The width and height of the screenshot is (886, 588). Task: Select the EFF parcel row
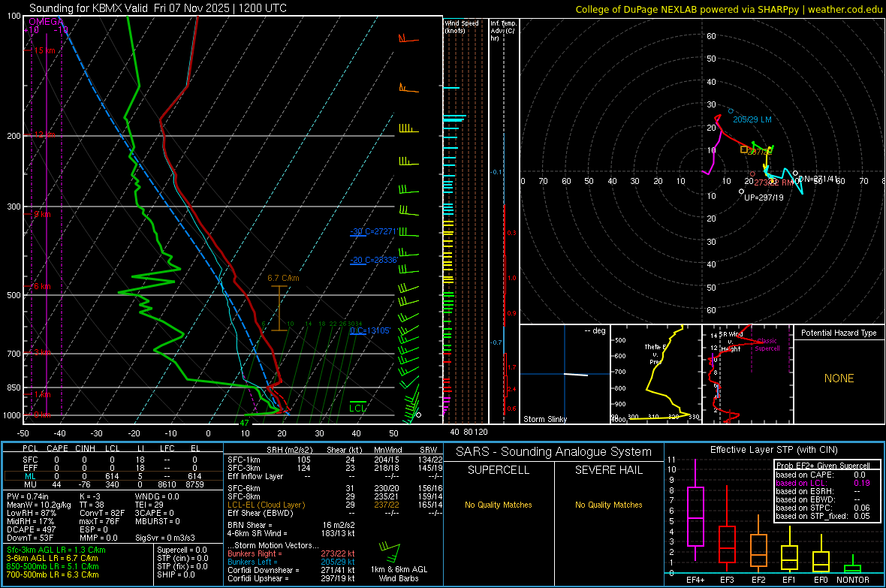pos(113,468)
